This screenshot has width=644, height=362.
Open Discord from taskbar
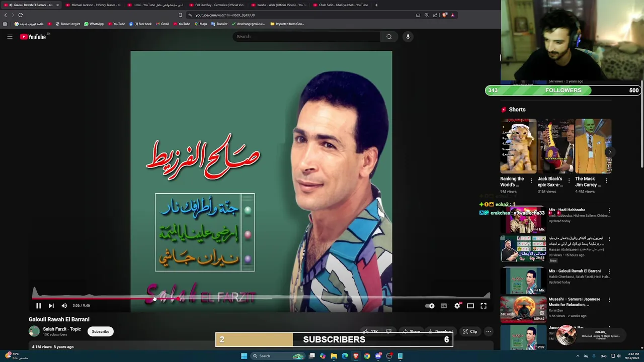click(378, 356)
